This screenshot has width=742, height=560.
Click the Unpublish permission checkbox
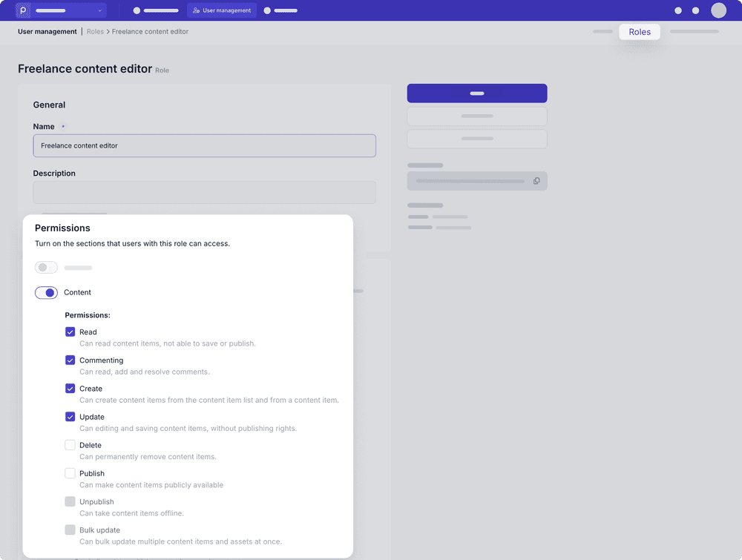click(70, 502)
